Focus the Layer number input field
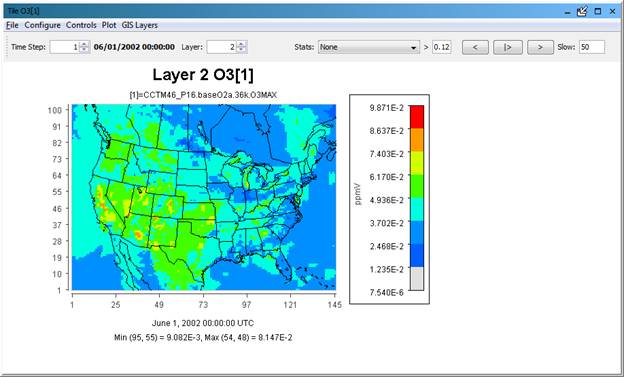Viewport: 624px width, 377px height. pos(222,47)
